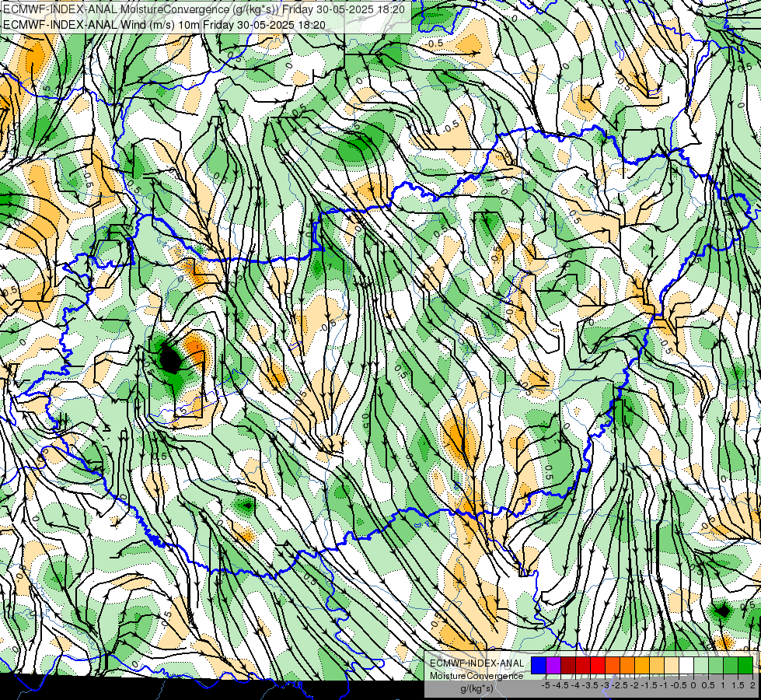Select the darkest maroon legend swatch

(x=568, y=665)
